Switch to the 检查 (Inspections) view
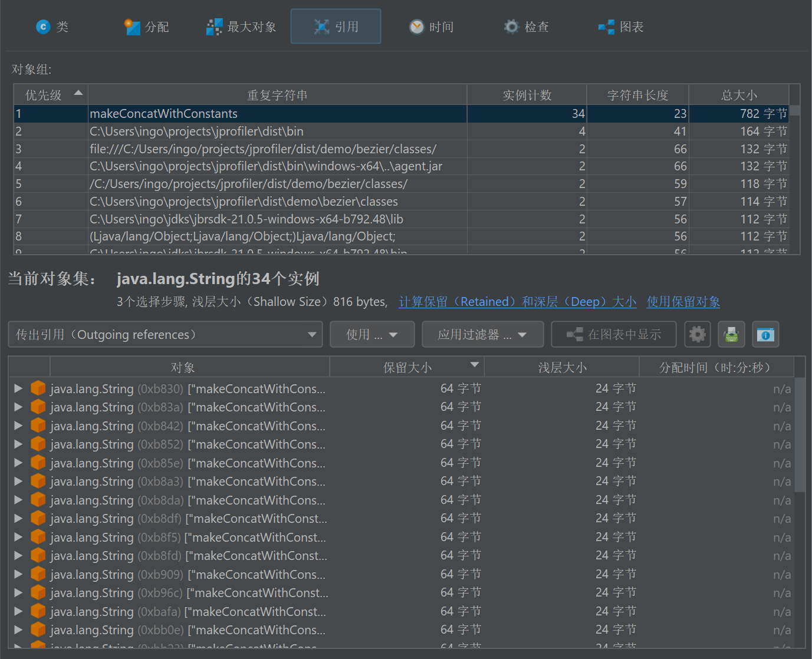 click(527, 27)
